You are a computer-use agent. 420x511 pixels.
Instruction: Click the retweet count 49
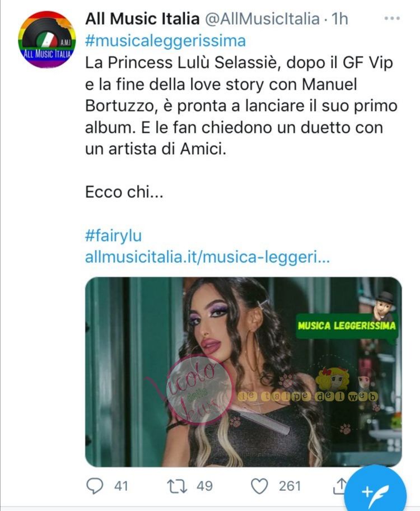coord(204,486)
